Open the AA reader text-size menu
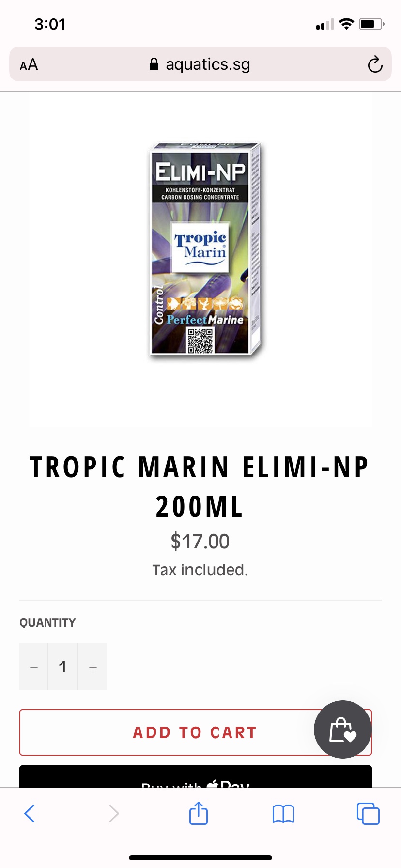 [x=29, y=64]
